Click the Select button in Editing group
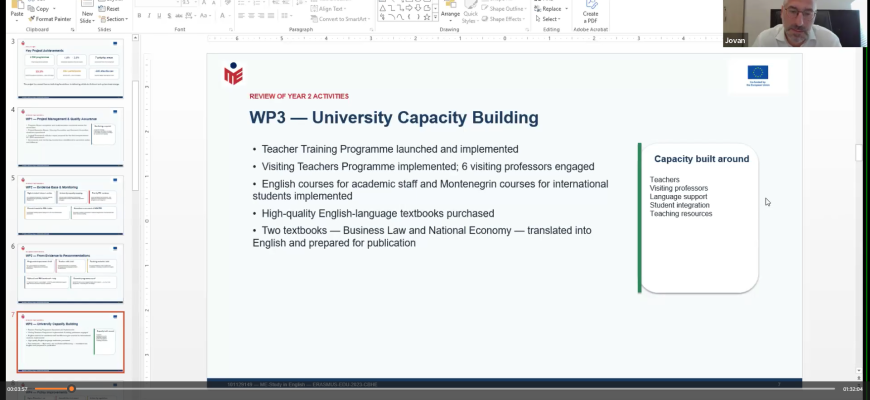The height and width of the screenshot is (400, 870). 549,19
